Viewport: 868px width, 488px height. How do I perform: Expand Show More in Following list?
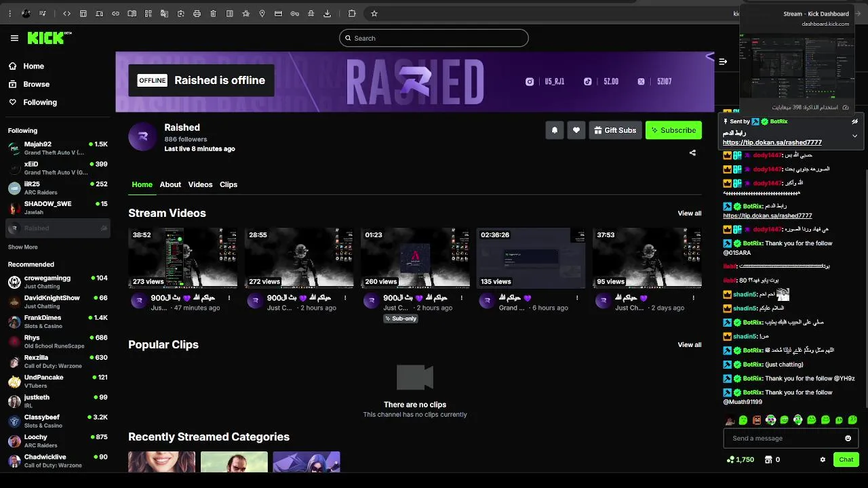23,247
